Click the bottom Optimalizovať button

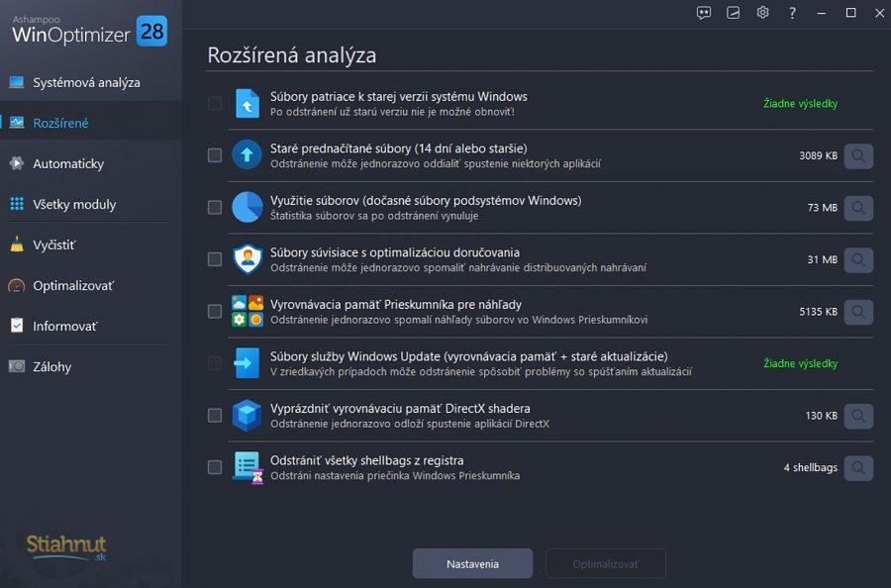tap(606, 563)
